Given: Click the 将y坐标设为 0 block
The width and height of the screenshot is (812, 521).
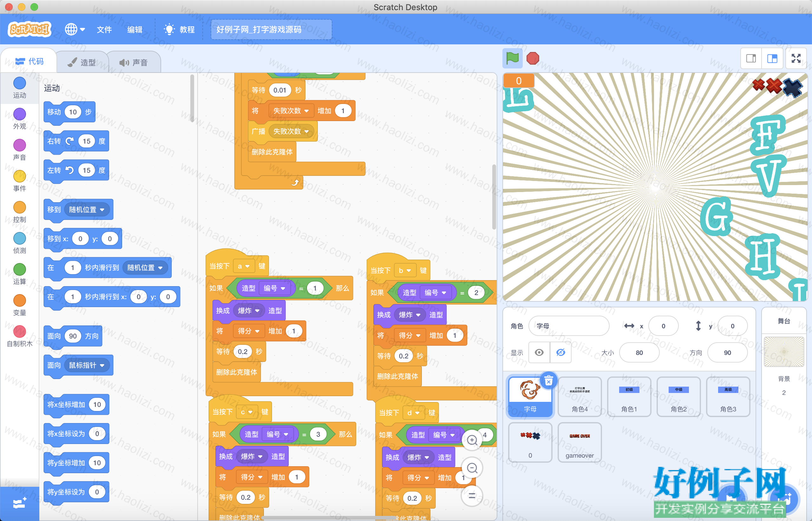Looking at the screenshot, I should (x=76, y=492).
